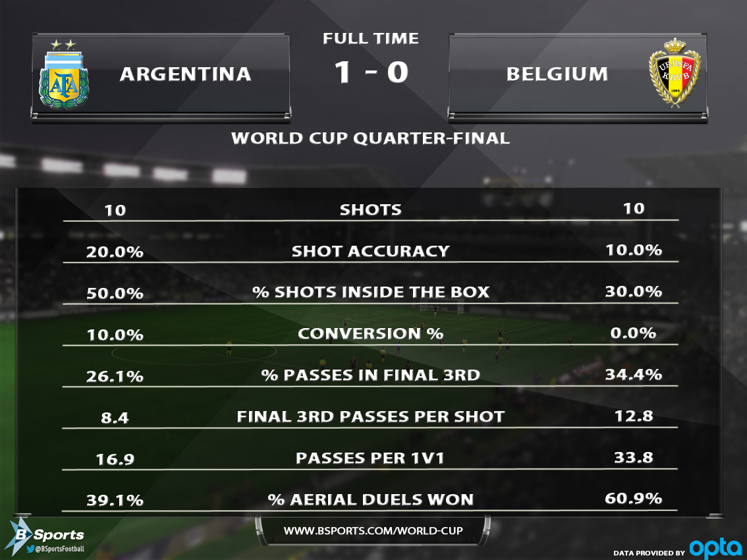This screenshot has height=560, width=747.
Task: Click the 1 - 0 full time score
Action: pos(371,72)
